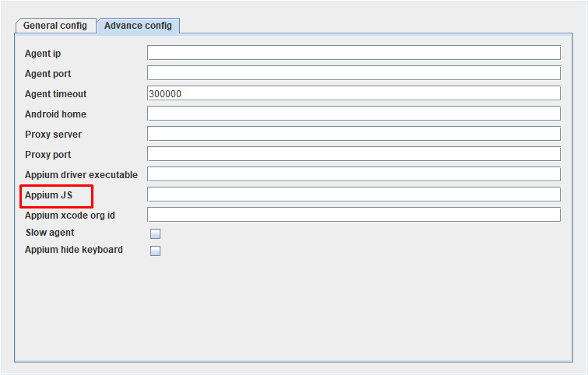The image size is (588, 375).
Task: Click the Appium JS input field
Action: pyautogui.click(x=354, y=195)
